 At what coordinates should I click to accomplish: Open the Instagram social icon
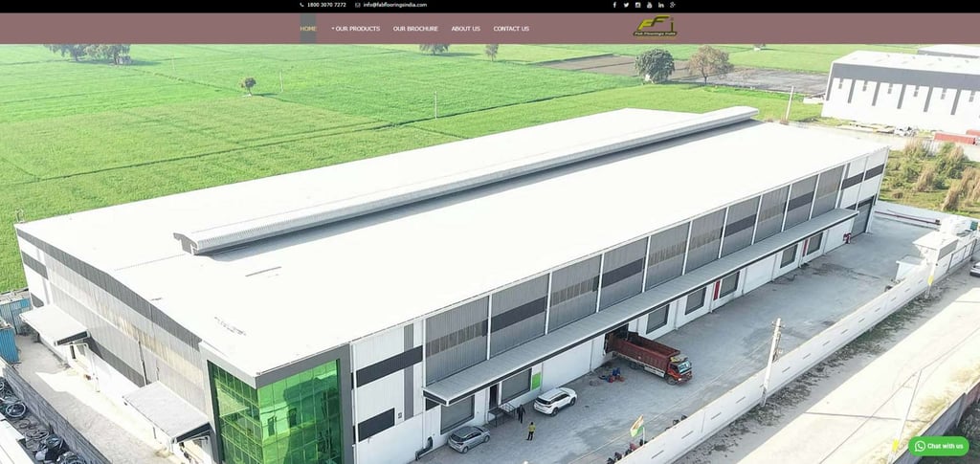click(x=637, y=5)
